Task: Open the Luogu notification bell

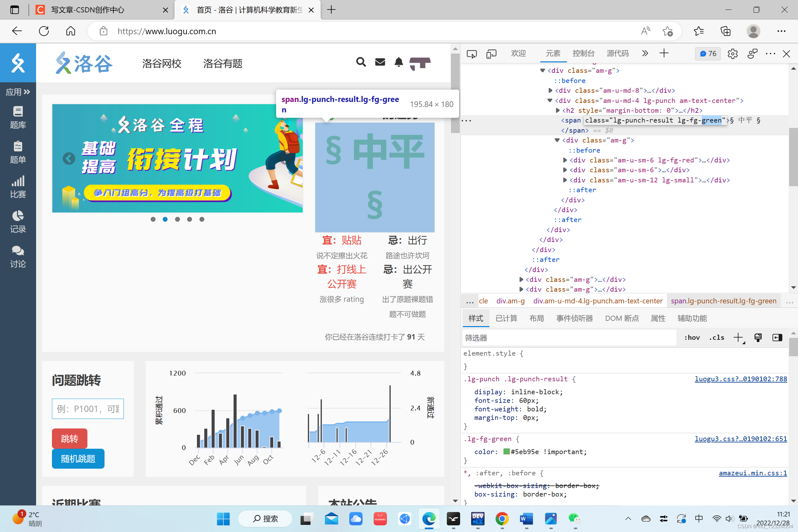Action: [x=399, y=62]
